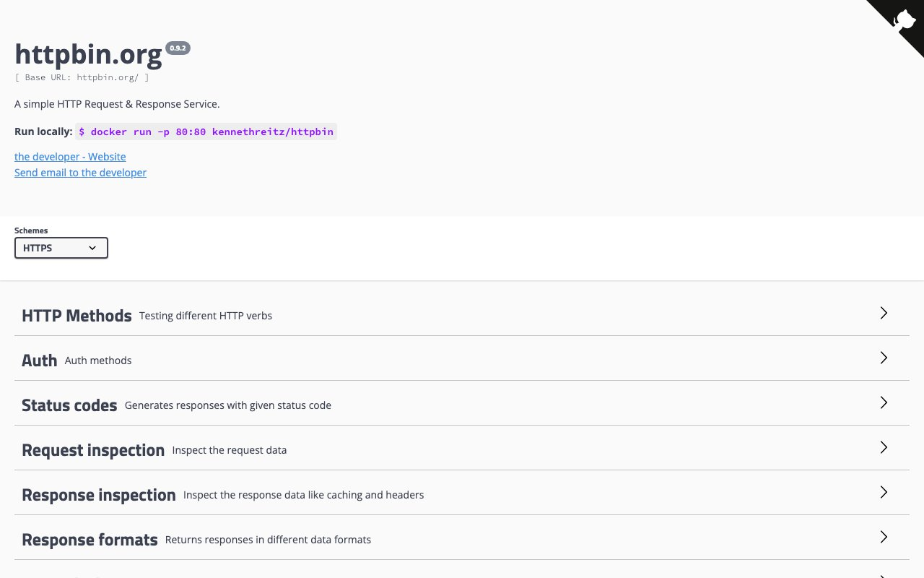Screen dimensions: 924x578
Task: Click the 0.9.2 version badge
Action: tap(178, 48)
